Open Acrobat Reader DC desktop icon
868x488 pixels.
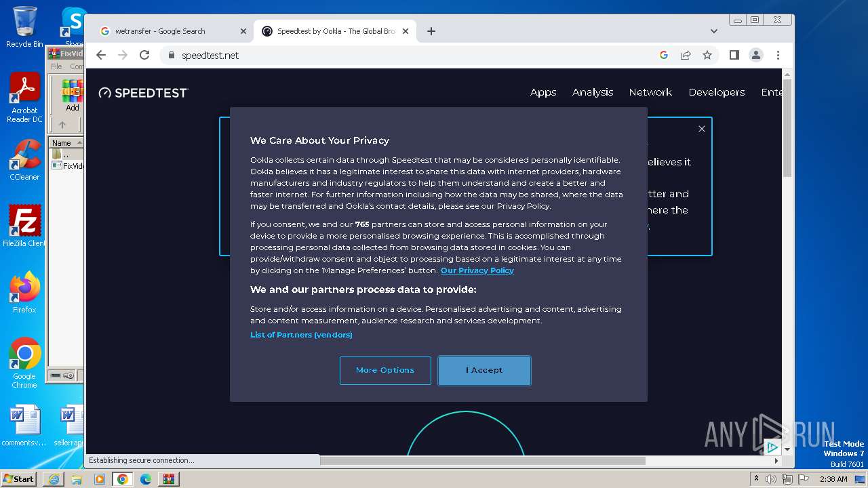click(x=24, y=98)
